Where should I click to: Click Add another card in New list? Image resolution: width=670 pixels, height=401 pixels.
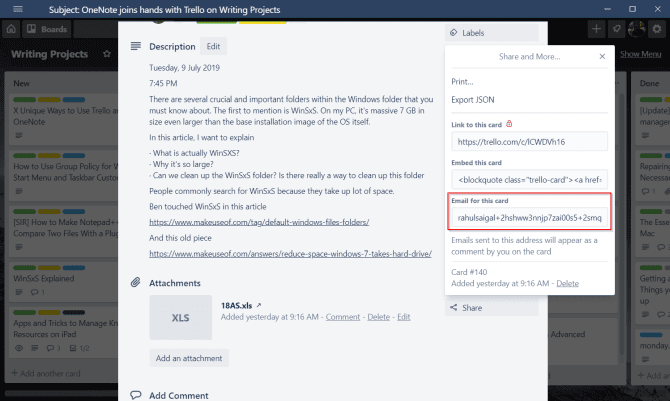(46, 373)
